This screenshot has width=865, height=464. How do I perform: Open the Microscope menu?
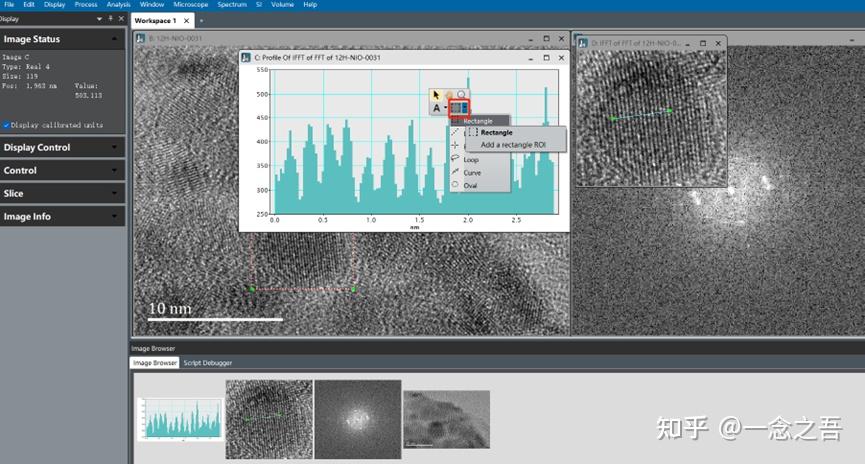(190, 5)
